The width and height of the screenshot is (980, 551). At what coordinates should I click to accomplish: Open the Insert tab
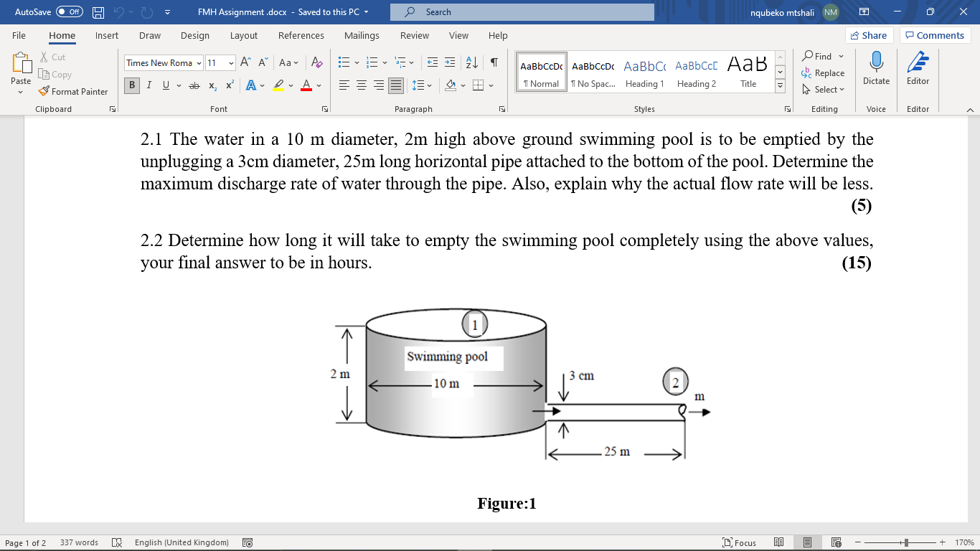point(107,35)
